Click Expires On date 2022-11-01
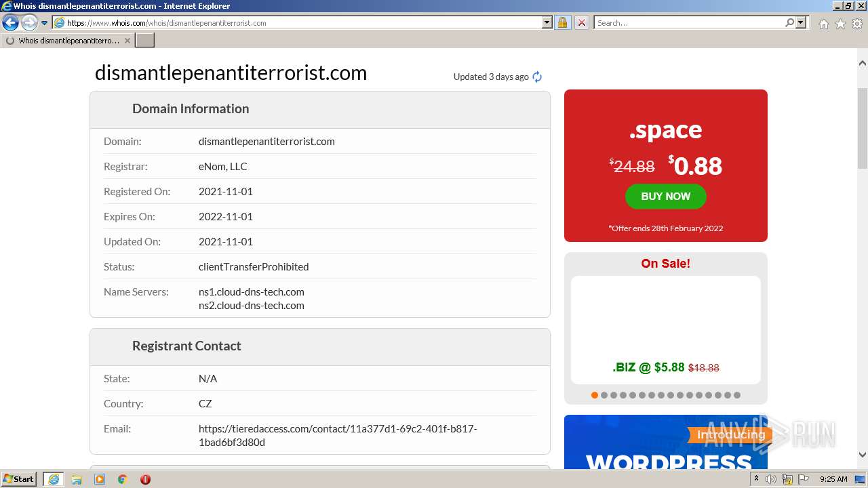This screenshot has height=488, width=868. coord(226,216)
